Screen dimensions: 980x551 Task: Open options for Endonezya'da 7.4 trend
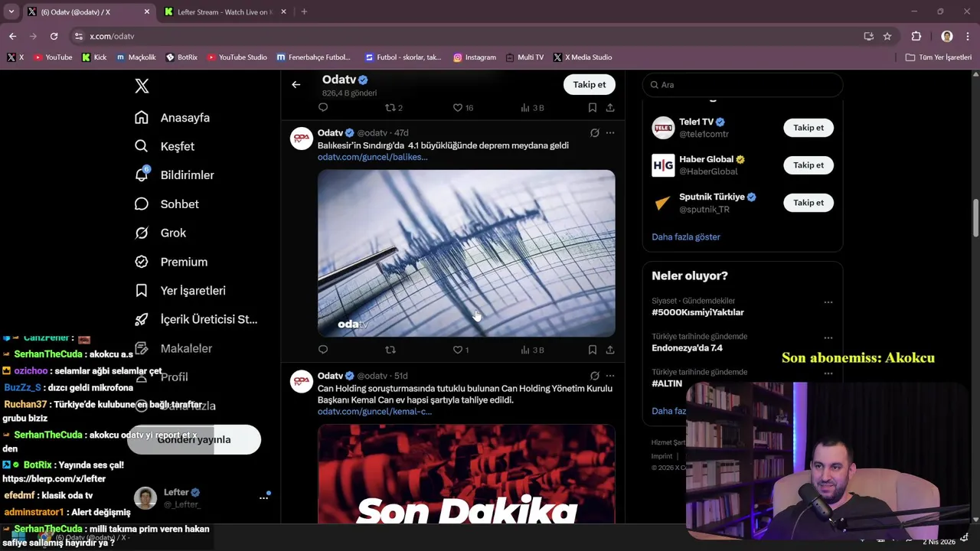point(828,337)
